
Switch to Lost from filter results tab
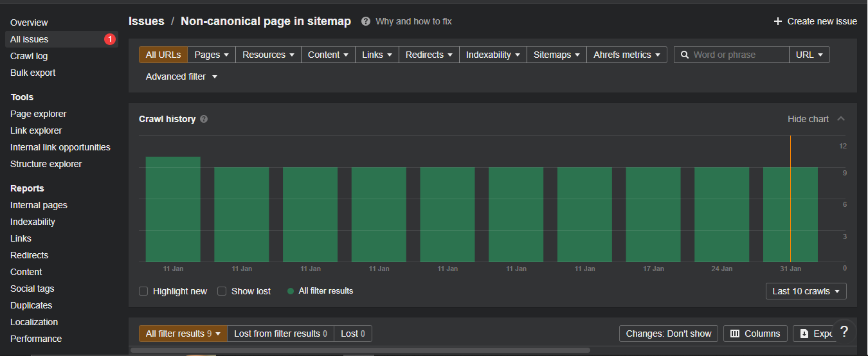[280, 334]
